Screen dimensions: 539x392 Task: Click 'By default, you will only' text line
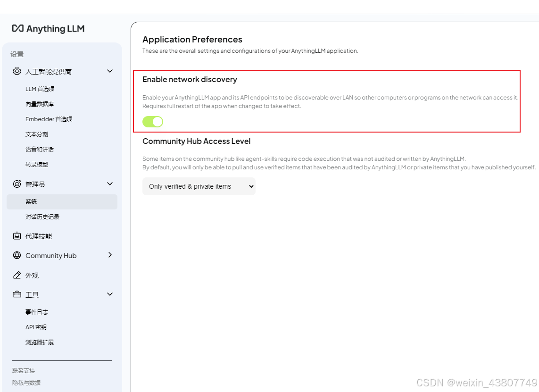[339, 167]
